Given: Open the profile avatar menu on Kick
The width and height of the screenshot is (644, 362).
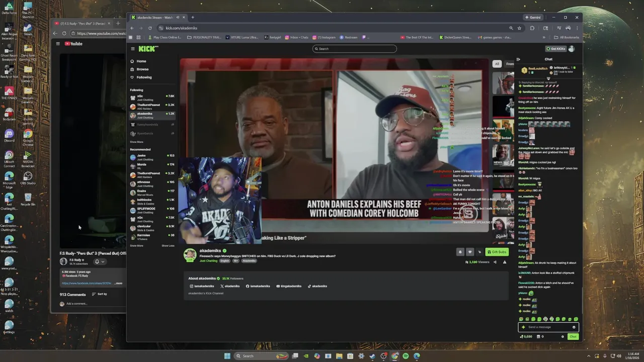Looking at the screenshot, I should [571, 49].
